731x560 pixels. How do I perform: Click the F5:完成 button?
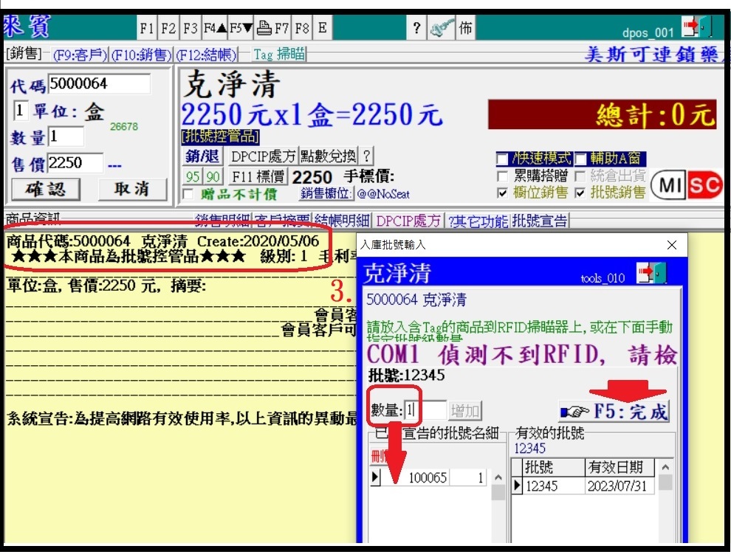tap(614, 411)
